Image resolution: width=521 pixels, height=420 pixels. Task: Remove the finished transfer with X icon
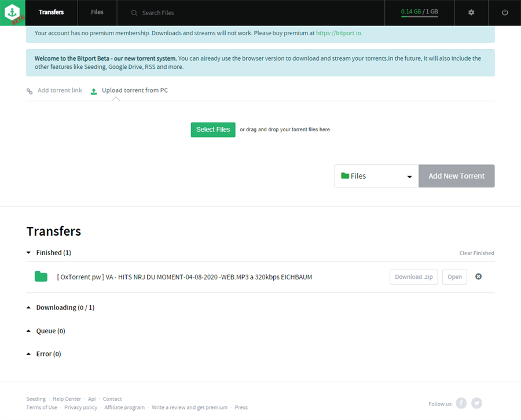click(478, 277)
